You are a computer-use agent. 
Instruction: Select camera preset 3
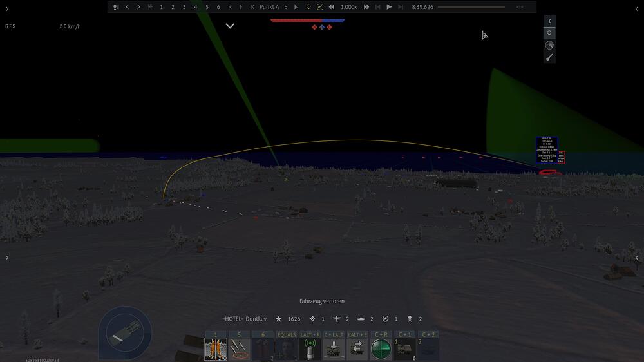coord(184,7)
